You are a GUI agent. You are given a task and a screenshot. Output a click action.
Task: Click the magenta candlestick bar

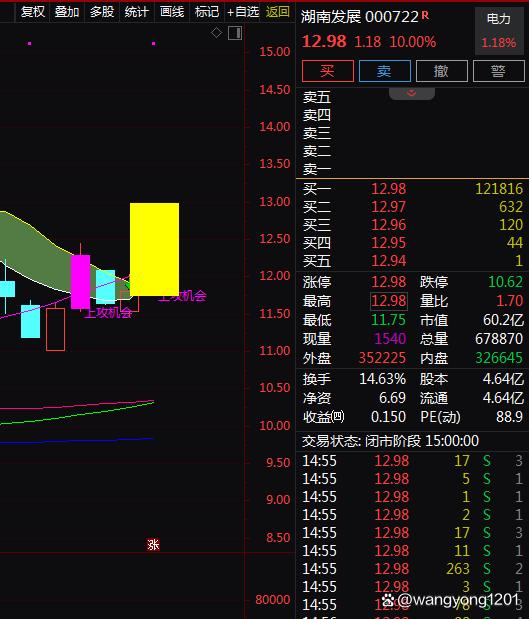pyautogui.click(x=81, y=281)
